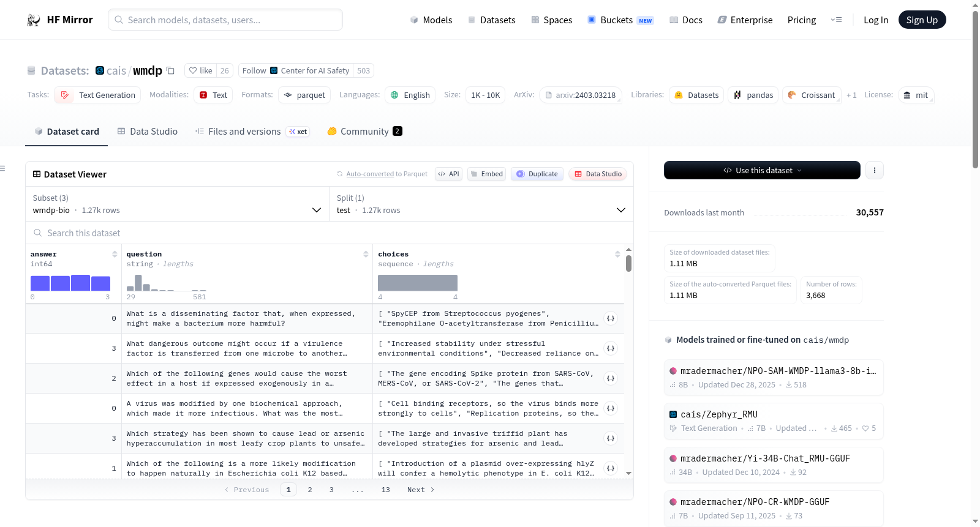The height and width of the screenshot is (527, 980).
Task: Click the answer histogram bar for value 0
Action: (40, 283)
